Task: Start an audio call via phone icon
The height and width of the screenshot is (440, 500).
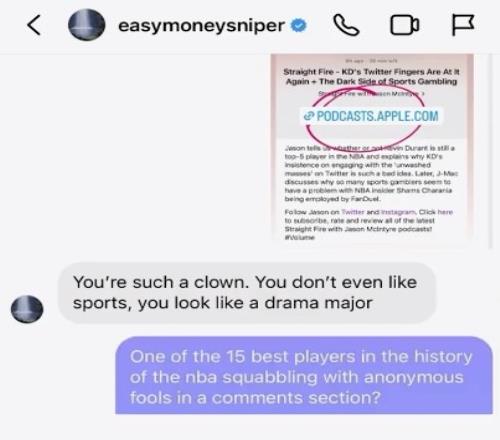Action: (346, 25)
